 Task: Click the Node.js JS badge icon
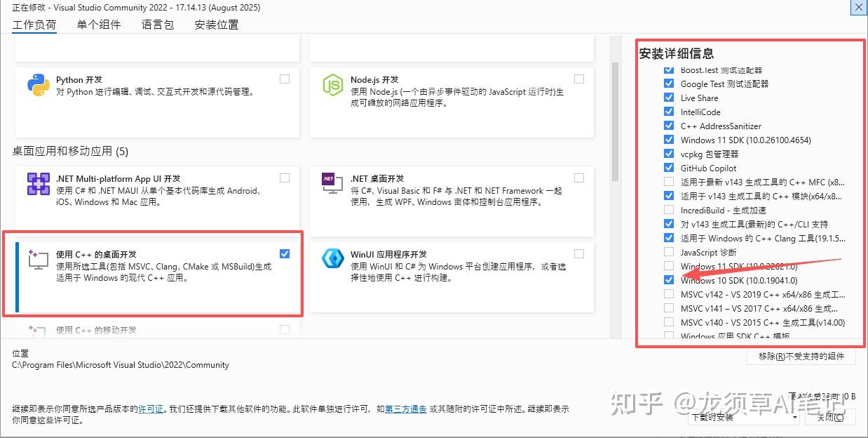point(332,86)
